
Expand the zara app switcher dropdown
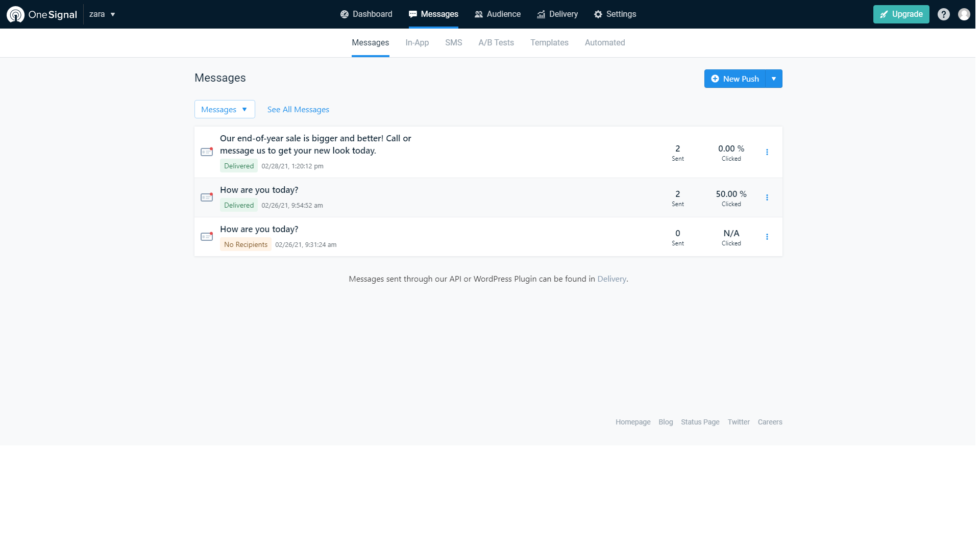click(x=102, y=14)
